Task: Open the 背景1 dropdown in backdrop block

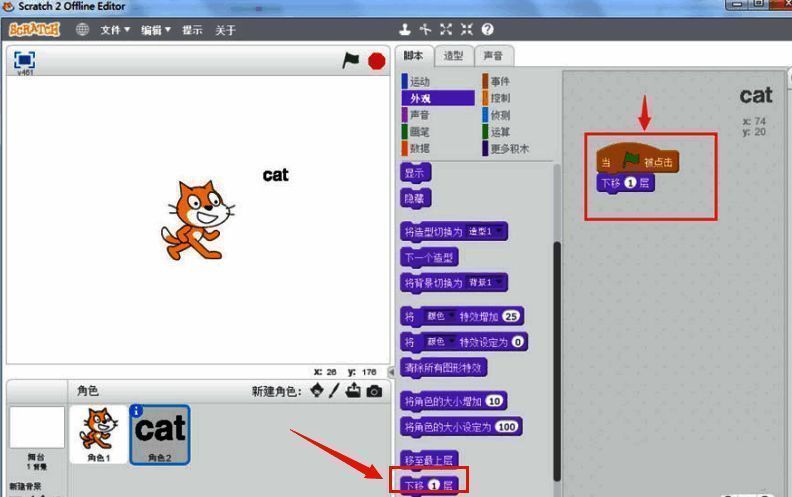Action: (x=488, y=282)
